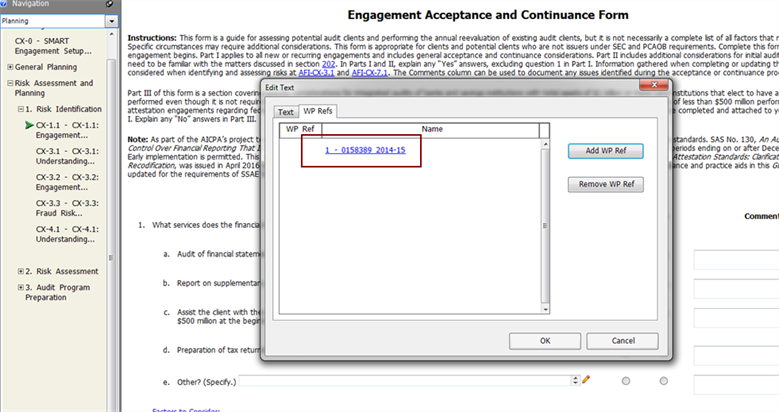Expand the General Planning node
Image resolution: width=779 pixels, height=412 pixels.
coord(10,67)
